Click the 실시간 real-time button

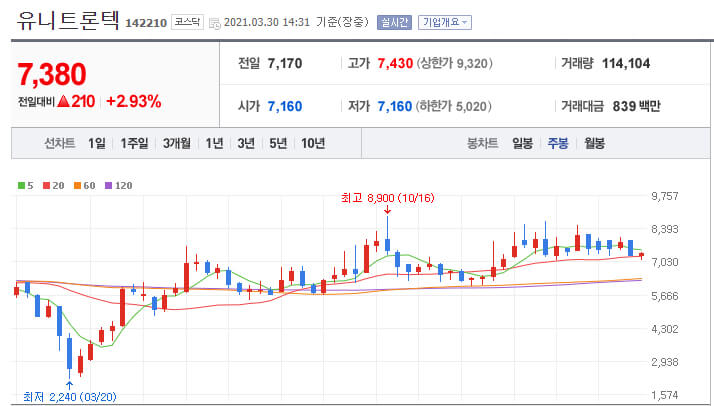394,22
